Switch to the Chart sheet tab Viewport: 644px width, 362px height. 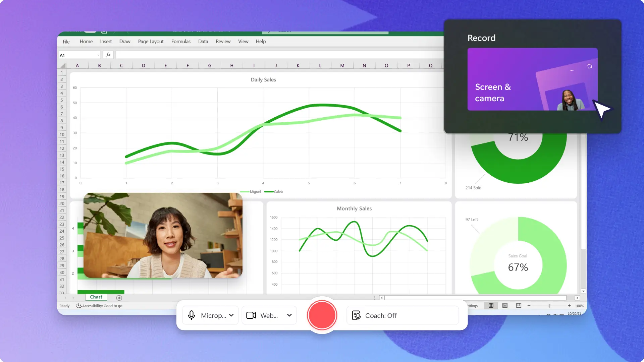tap(96, 297)
